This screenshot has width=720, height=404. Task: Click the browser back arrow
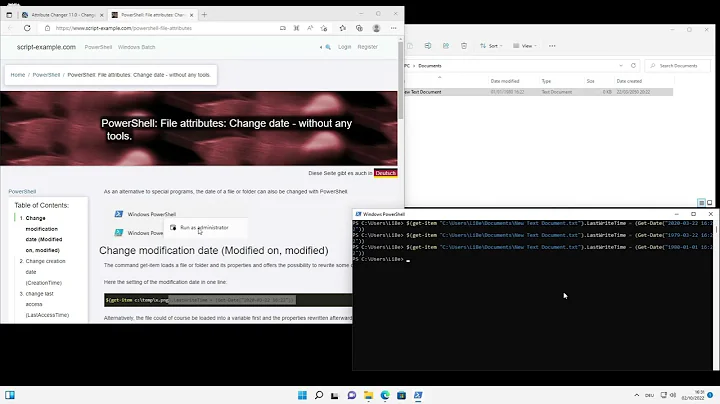coord(11,28)
